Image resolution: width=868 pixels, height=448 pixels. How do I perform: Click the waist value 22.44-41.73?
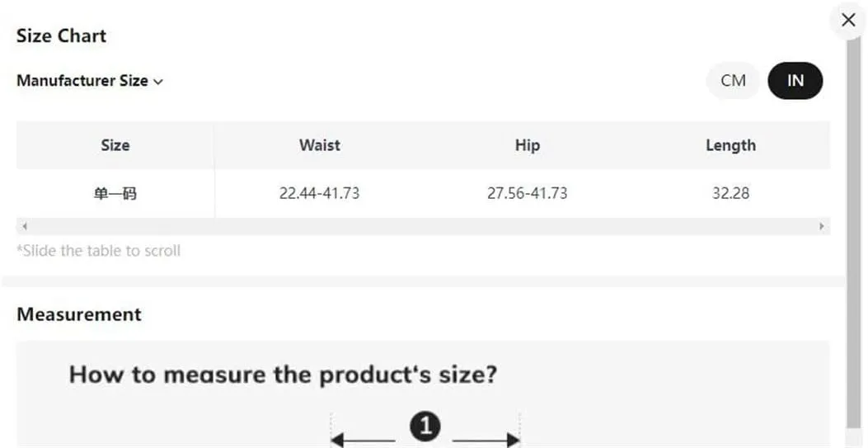[319, 193]
